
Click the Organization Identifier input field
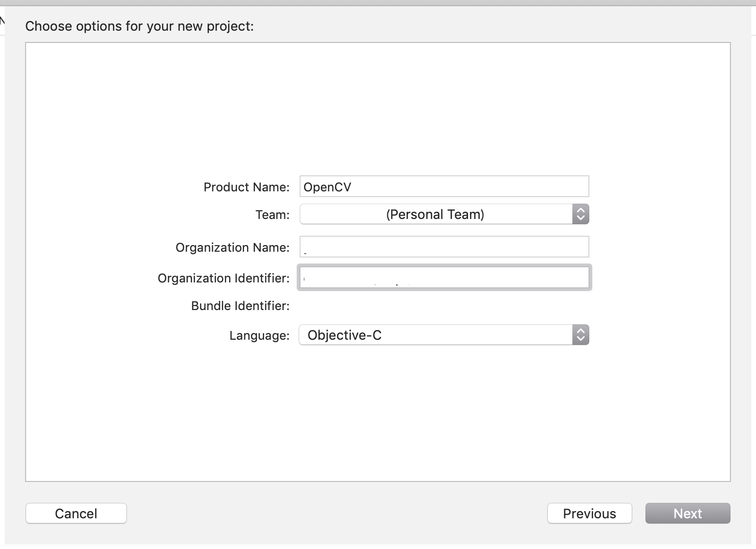point(444,278)
